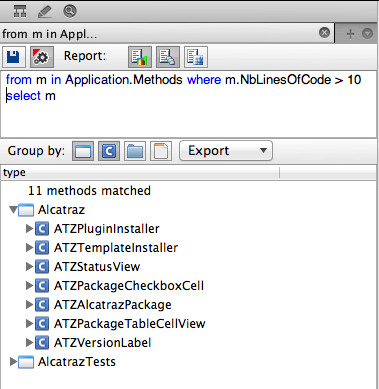Viewport: 379px width, 389px height.
Task: Click the 'type' column header
Action: click(x=140, y=173)
